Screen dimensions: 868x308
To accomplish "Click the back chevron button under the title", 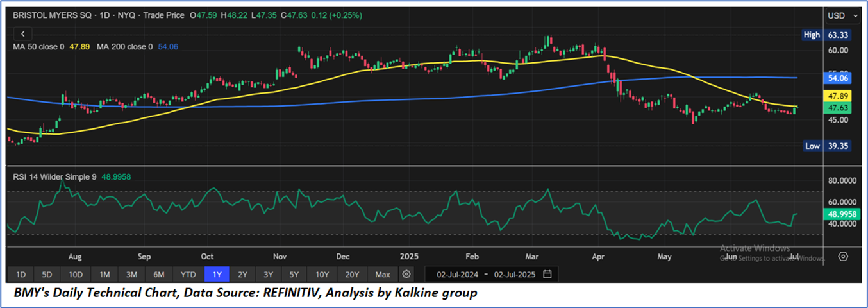I will [x=23, y=33].
